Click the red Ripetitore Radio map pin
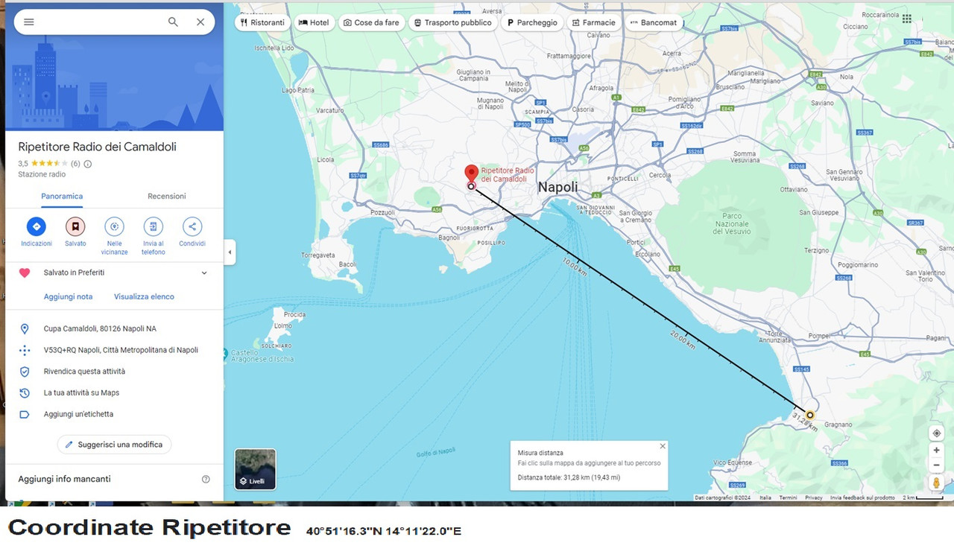 coord(471,174)
